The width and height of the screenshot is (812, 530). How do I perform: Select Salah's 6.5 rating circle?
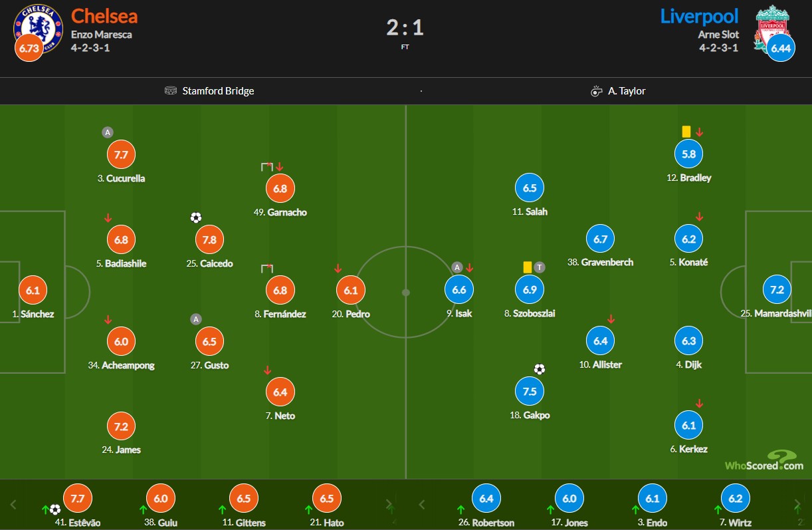point(530,188)
